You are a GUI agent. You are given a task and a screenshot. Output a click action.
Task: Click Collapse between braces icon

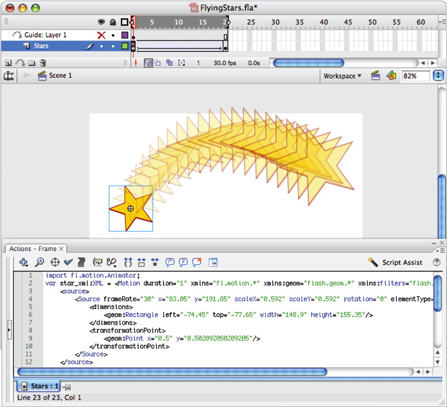tap(128, 262)
